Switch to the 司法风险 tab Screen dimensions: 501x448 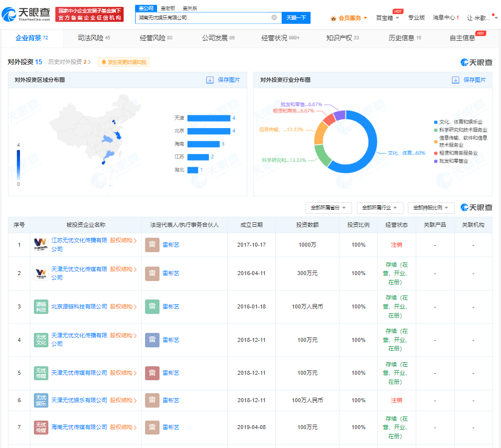coord(94,38)
